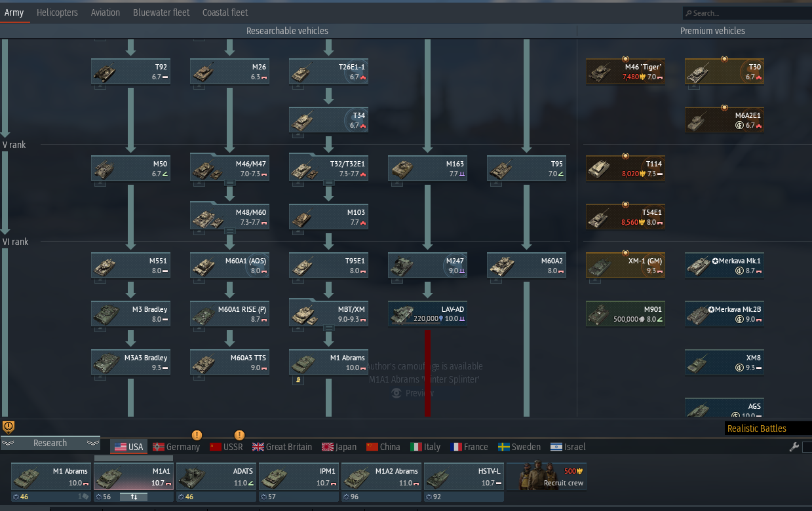Select the M26 tank in the tree

pyautogui.click(x=229, y=71)
